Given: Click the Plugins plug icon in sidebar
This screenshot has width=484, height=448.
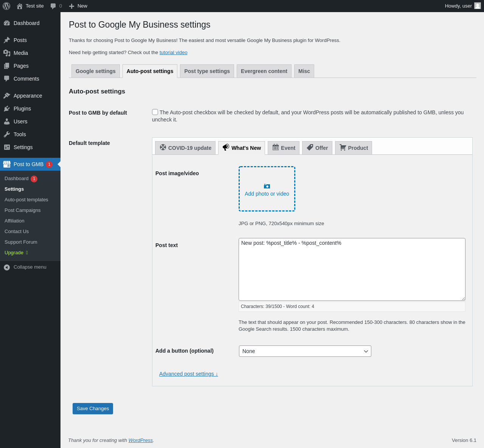Looking at the screenshot, I should pos(7,109).
